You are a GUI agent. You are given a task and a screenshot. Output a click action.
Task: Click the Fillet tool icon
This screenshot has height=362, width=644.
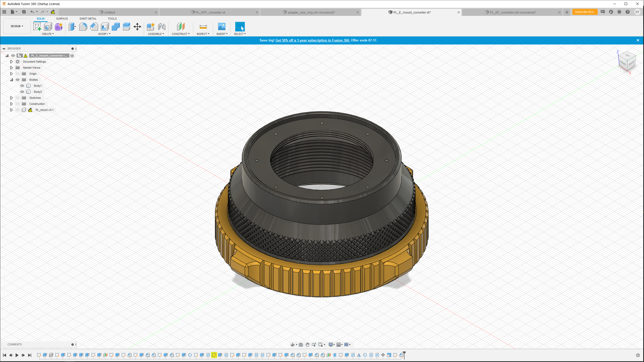tap(83, 26)
